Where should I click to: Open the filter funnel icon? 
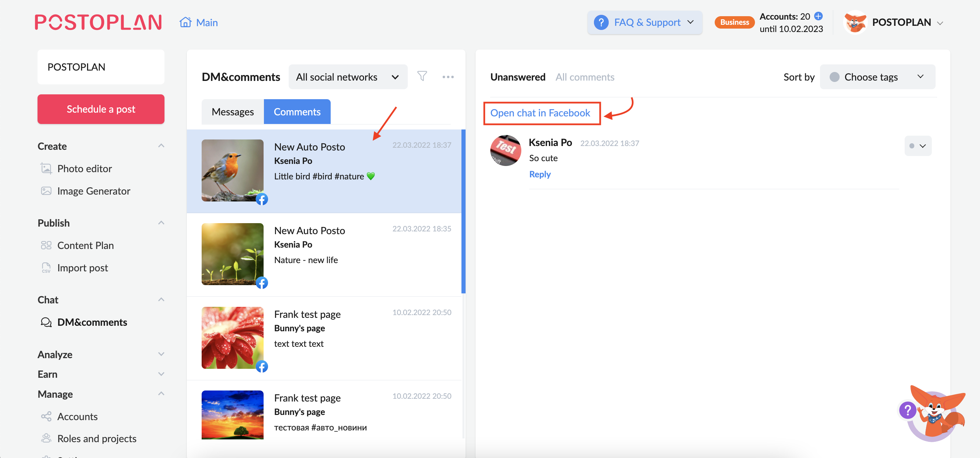tap(422, 76)
